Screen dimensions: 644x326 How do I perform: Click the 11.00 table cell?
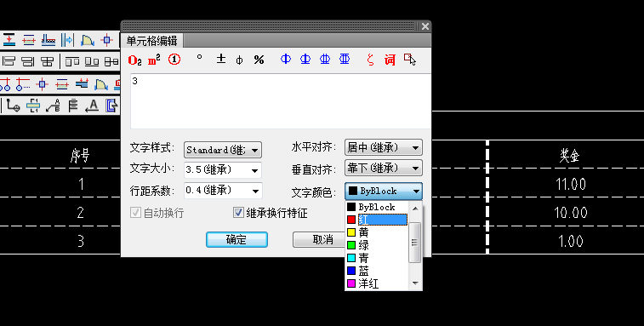click(x=571, y=184)
